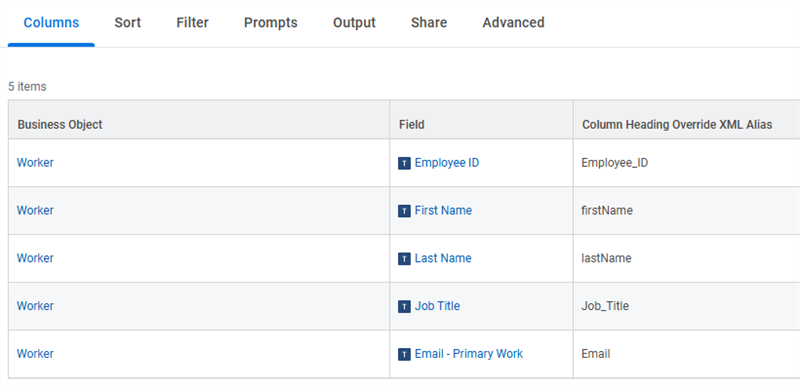Open the Last Name field link
This screenshot has width=800, height=390.
pyautogui.click(x=443, y=258)
